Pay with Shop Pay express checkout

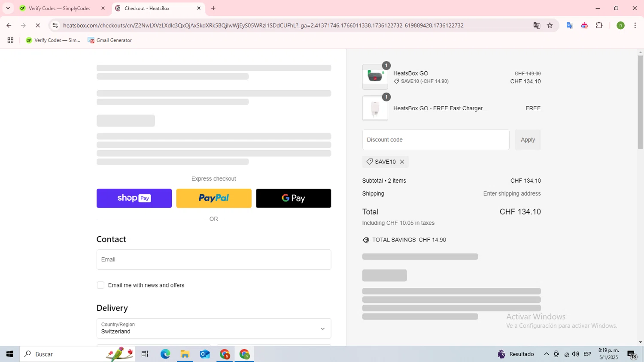134,198
